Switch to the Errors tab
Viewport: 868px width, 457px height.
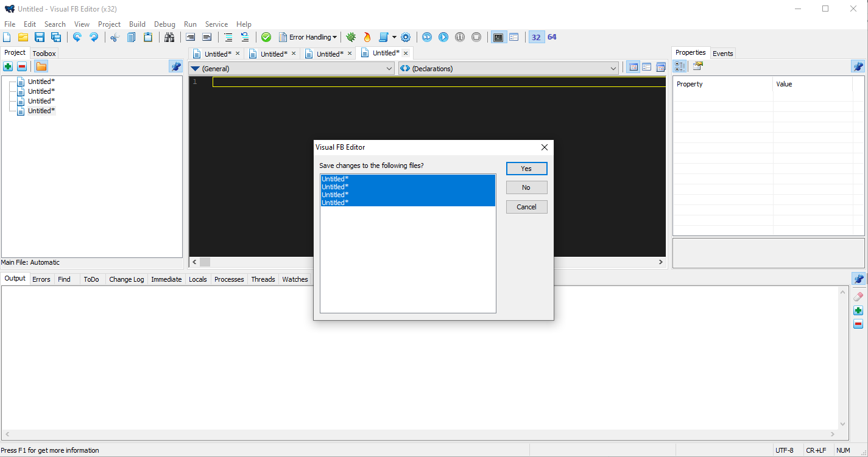tap(41, 279)
